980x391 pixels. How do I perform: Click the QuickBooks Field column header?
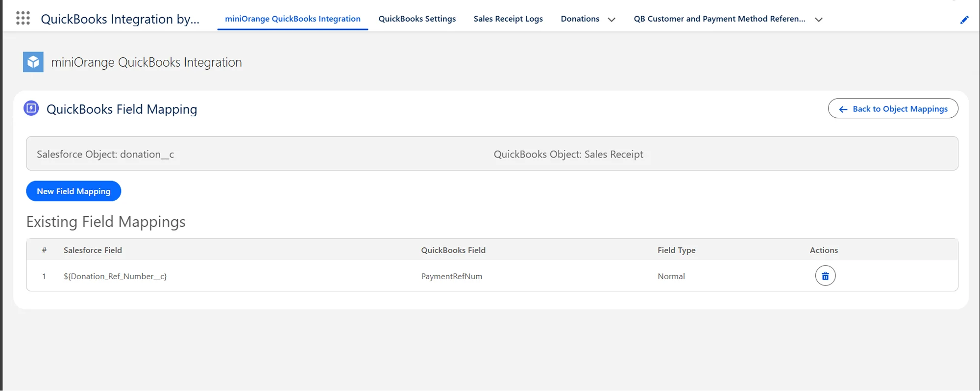click(453, 250)
